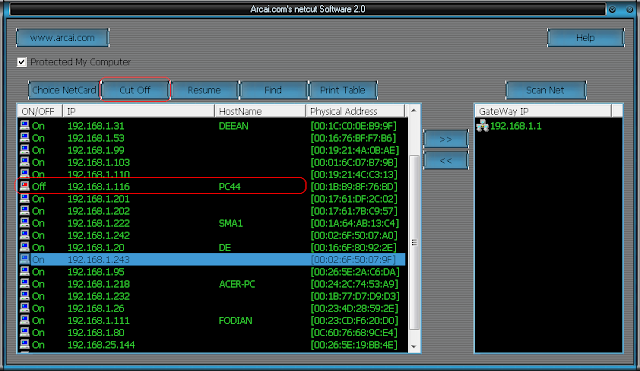This screenshot has height=371, width=640.
Task: Open www.arcai.com link button
Action: [x=62, y=38]
